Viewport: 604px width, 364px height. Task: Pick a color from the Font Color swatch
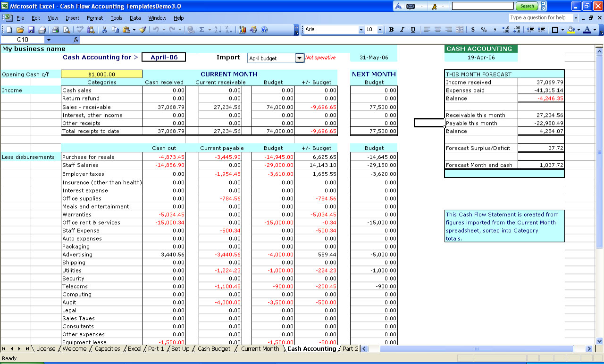click(587, 30)
